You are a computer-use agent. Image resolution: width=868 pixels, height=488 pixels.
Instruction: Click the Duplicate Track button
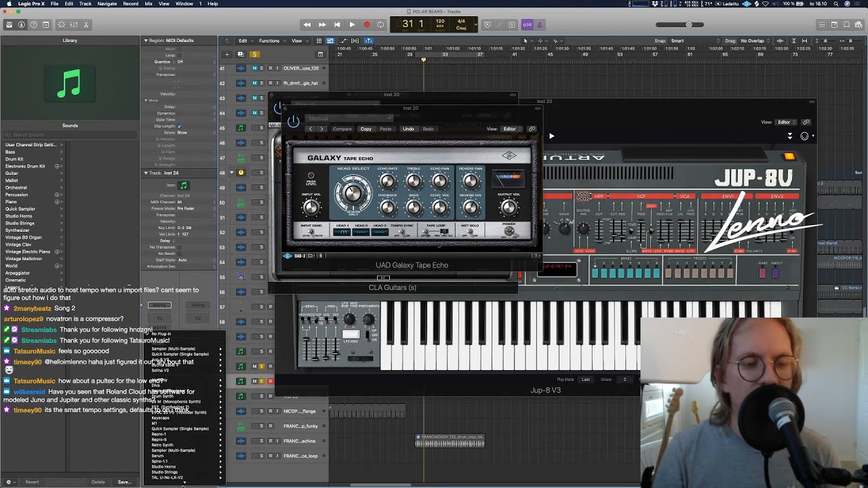coord(241,54)
